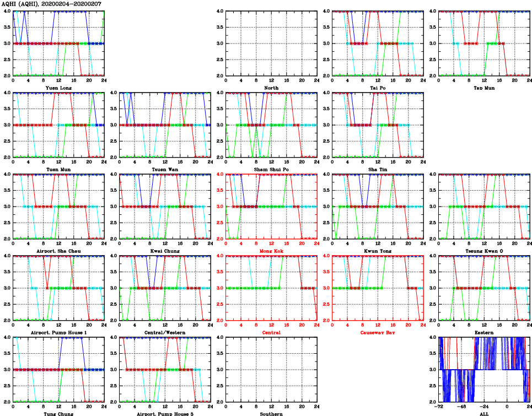Click the Eastern chart panel
The image size is (532, 416).
484,288
